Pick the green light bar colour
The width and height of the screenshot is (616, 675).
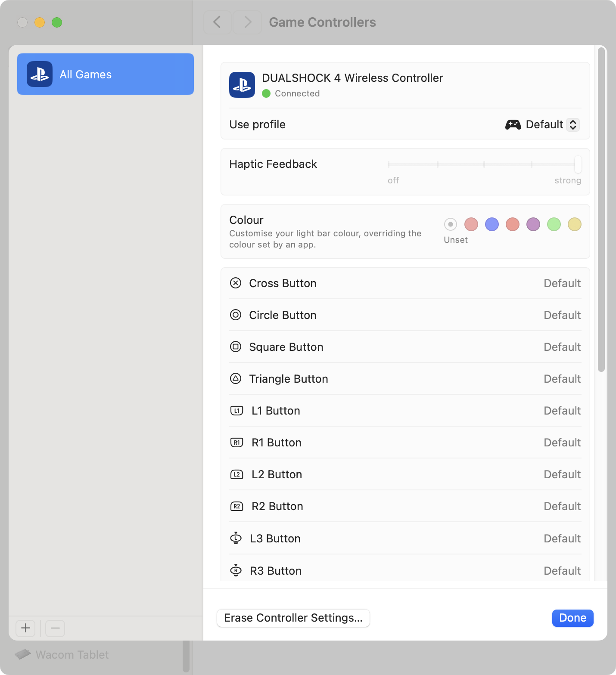coord(554,224)
